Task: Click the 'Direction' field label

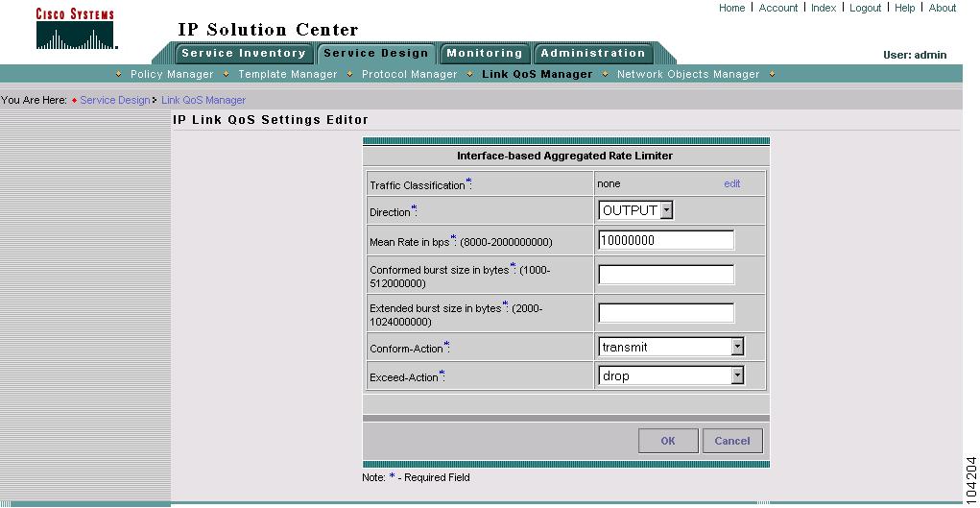Action: click(394, 211)
